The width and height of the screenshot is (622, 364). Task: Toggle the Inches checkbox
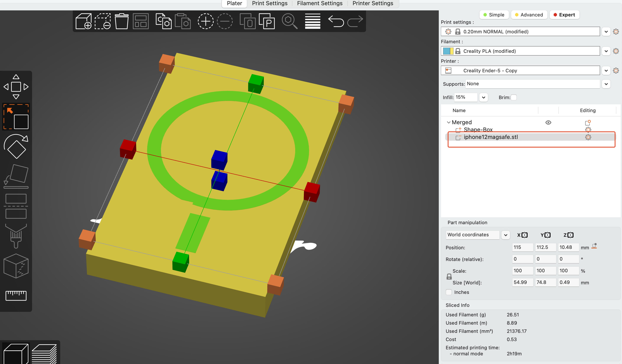(x=449, y=292)
